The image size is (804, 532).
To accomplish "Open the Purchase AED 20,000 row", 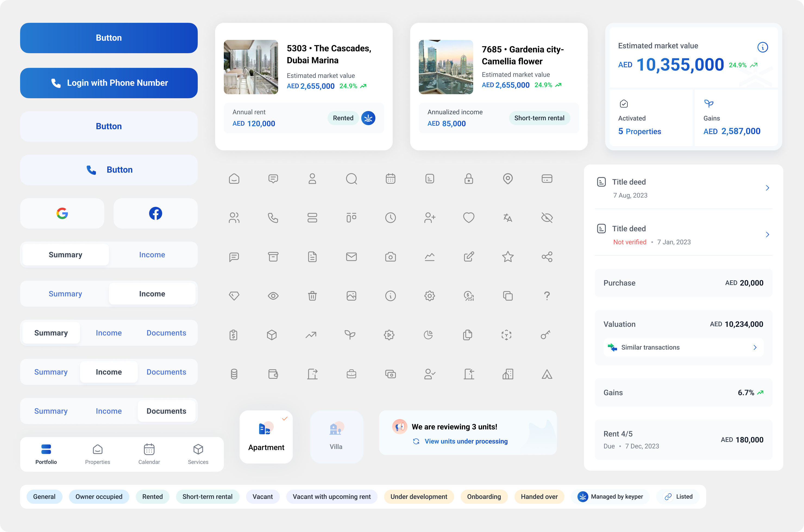I will 683,283.
